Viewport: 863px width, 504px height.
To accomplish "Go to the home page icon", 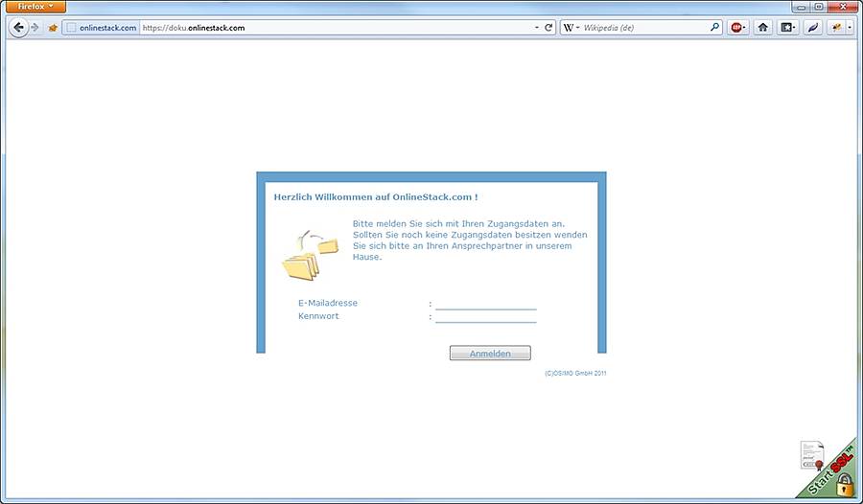I will [x=762, y=27].
